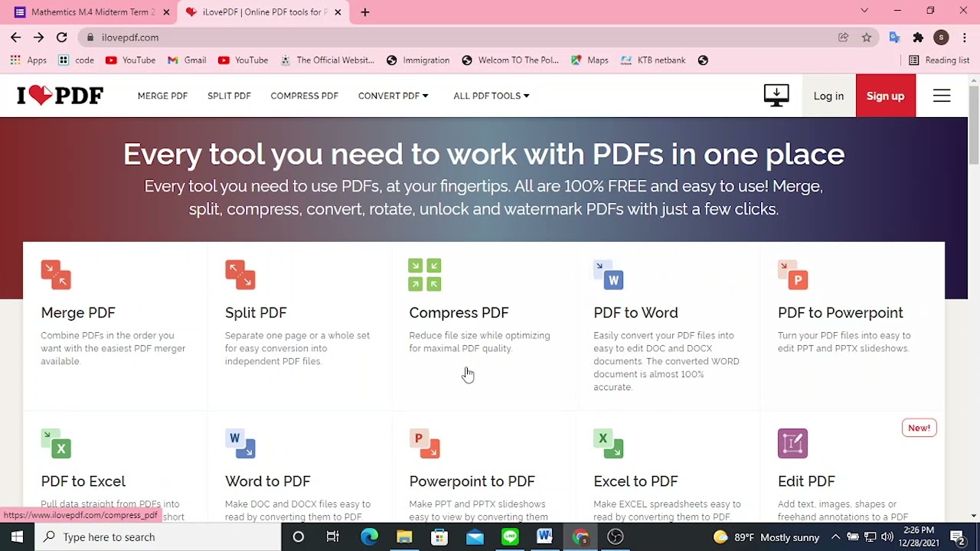Open the hamburger menu icon
This screenshot has height=551, width=980.
tap(942, 96)
